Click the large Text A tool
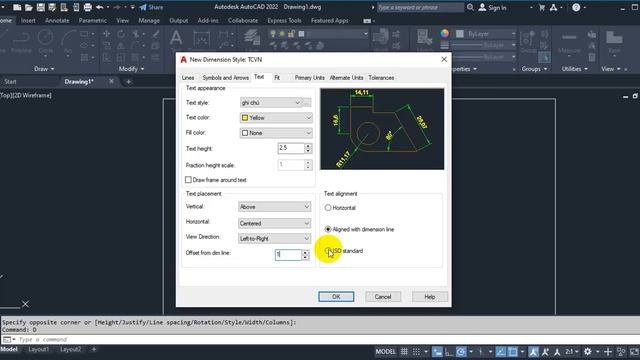This screenshot has width=640, height=360. tap(176, 38)
